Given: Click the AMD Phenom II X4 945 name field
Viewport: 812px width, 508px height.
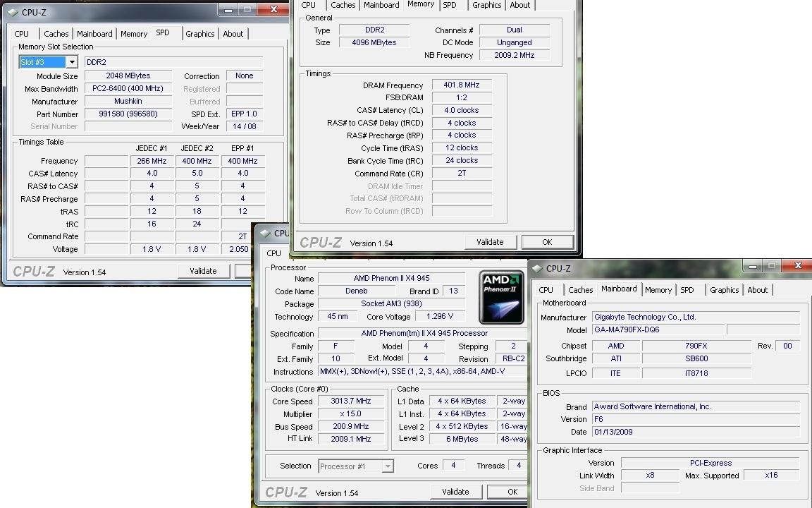Looking at the screenshot, I should pyautogui.click(x=391, y=279).
